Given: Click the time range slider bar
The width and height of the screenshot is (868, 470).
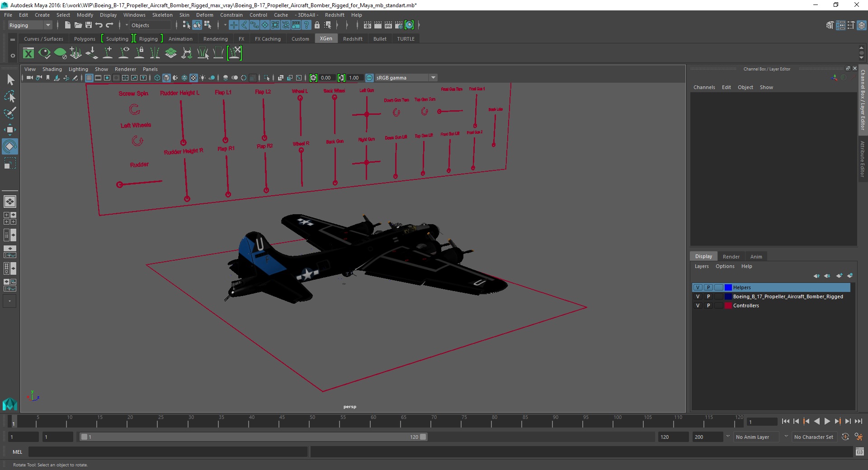Looking at the screenshot, I should click(x=253, y=437).
